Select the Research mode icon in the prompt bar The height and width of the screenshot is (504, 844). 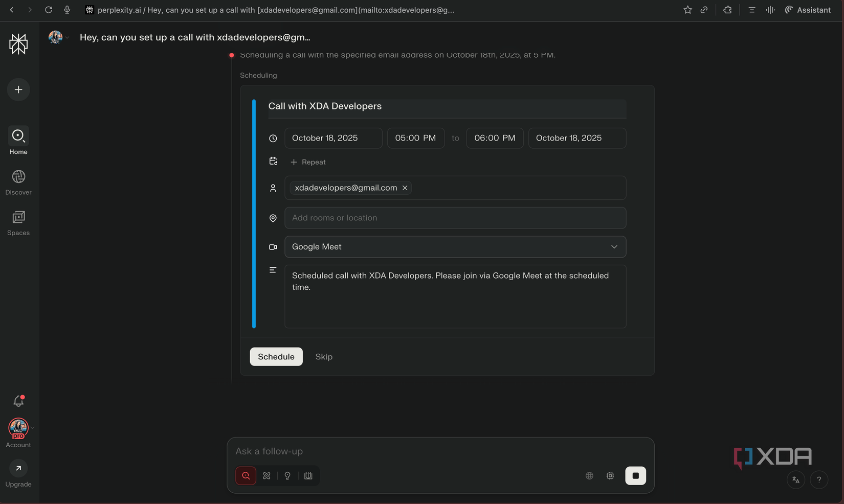(266, 476)
